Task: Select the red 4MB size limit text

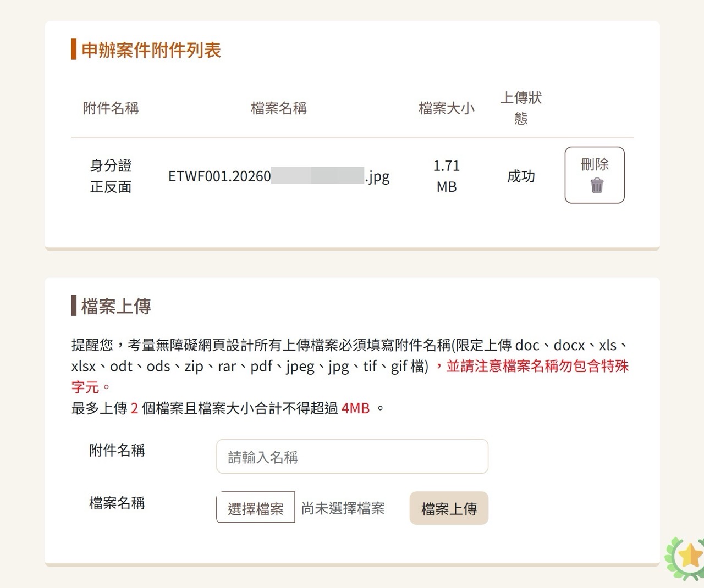Action: [355, 408]
